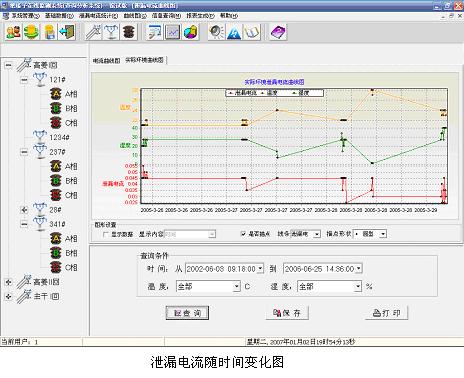Click the power-line toolbar icon
Viewport: 464px width, 378px height.
tap(94, 32)
